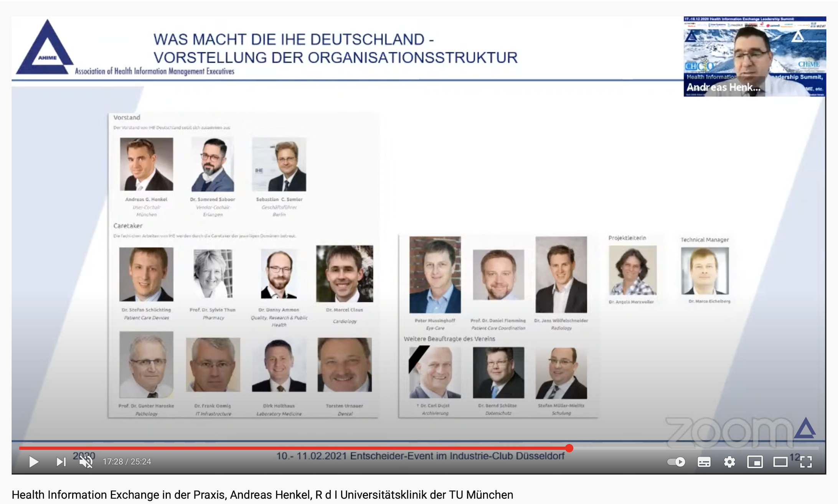This screenshot has width=838, height=504.
Task: Click the Dr. Marcel Claus portrait
Action: [x=345, y=273]
